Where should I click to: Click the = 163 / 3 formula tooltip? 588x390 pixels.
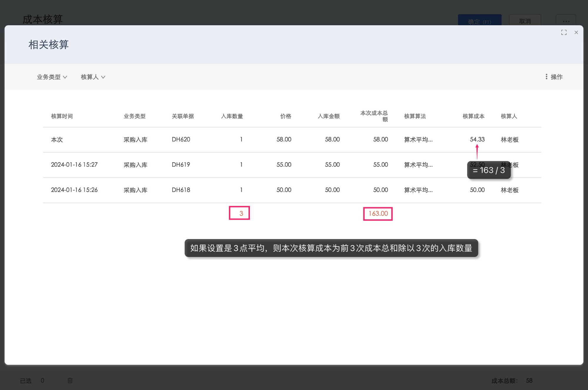pos(489,170)
